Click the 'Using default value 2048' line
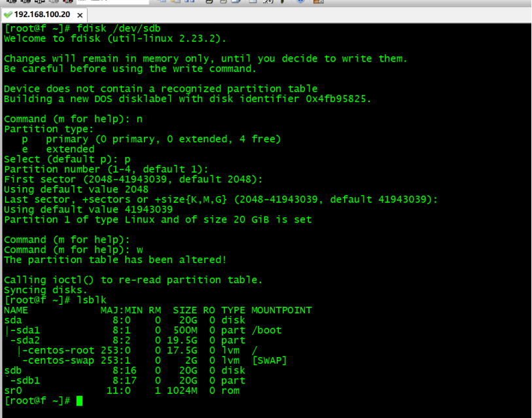This screenshot has width=532, height=418. (x=76, y=189)
